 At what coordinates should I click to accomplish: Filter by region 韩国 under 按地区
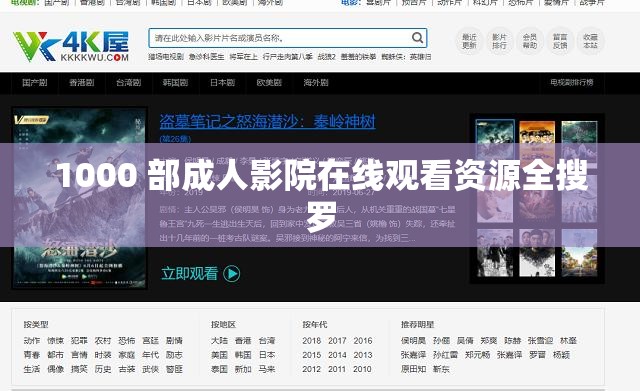coord(243,355)
